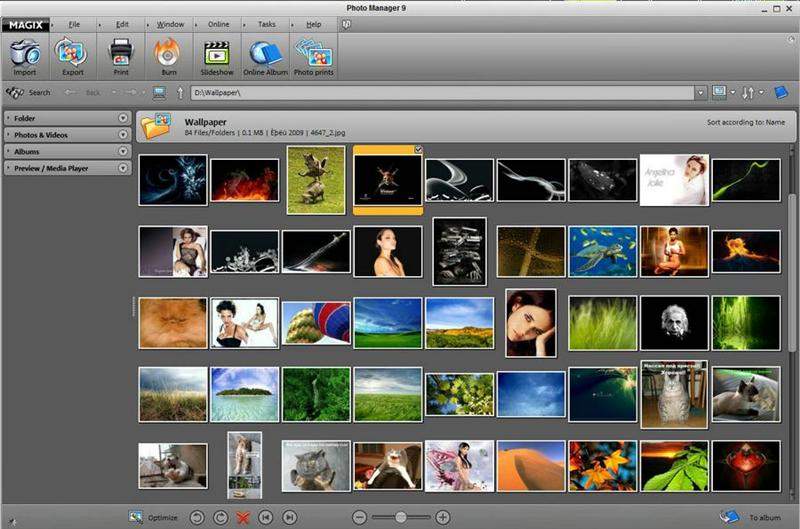Viewport: 800px width, 529px height.
Task: Open the File menu
Action: click(x=74, y=24)
